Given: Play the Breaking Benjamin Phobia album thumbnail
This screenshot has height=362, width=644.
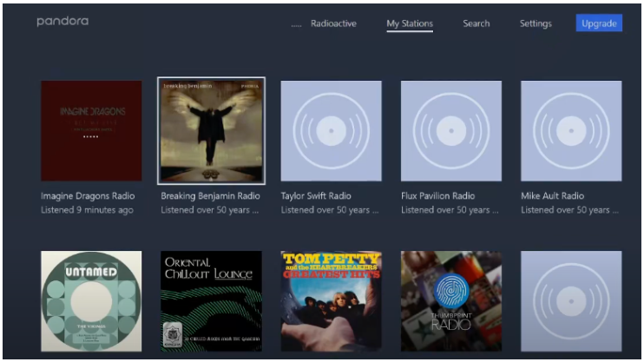Looking at the screenshot, I should (x=211, y=131).
